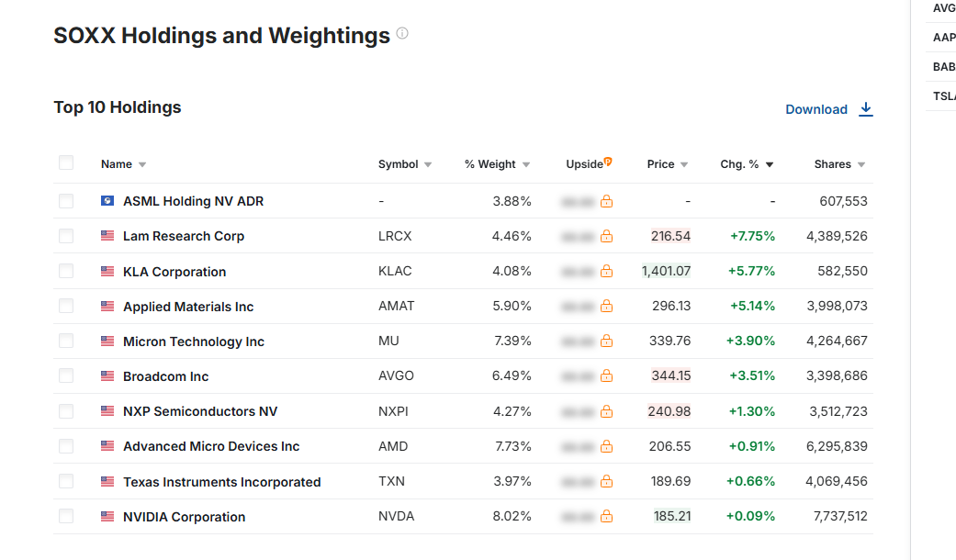Image resolution: width=956 pixels, height=560 pixels.
Task: Click the lock icon in ASML Holding row
Action: pos(606,201)
